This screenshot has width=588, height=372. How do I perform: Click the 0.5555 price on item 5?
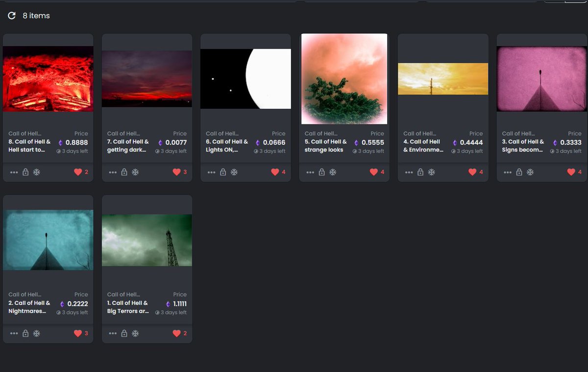[373, 143]
